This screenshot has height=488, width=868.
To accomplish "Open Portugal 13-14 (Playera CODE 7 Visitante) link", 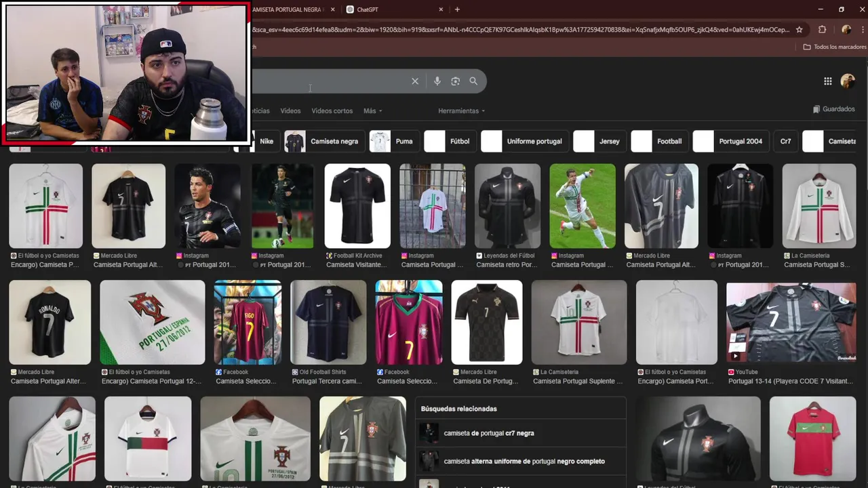I will tap(790, 382).
